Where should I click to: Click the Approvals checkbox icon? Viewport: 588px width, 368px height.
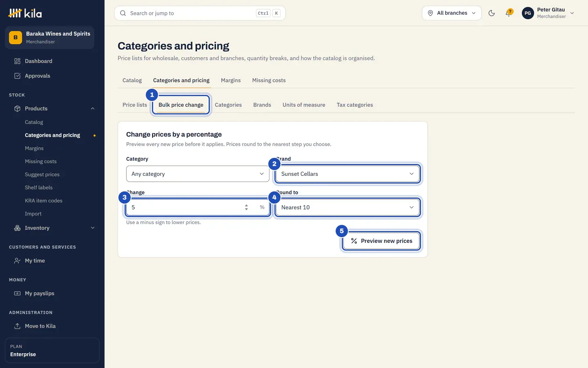17,76
